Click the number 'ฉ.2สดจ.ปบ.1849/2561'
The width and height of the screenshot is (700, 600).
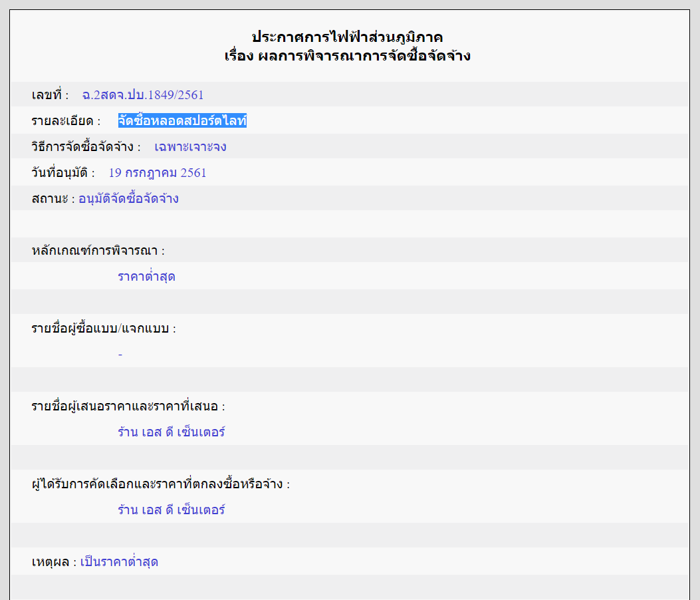coord(143,94)
